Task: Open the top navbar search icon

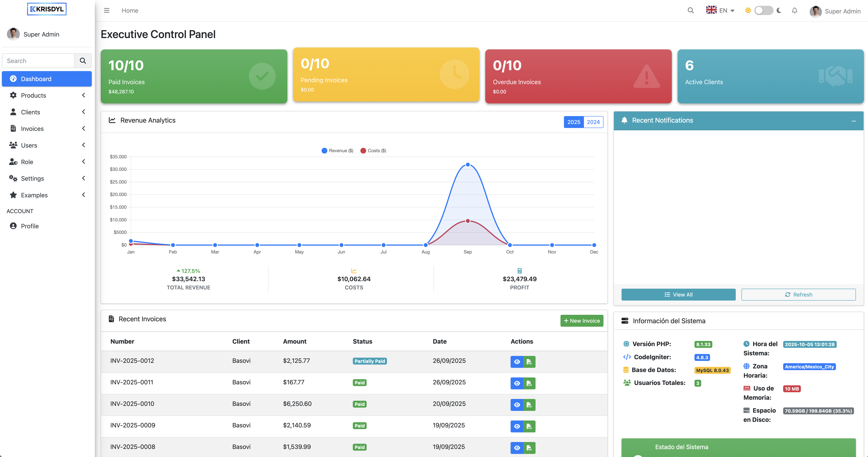Action: tap(690, 10)
